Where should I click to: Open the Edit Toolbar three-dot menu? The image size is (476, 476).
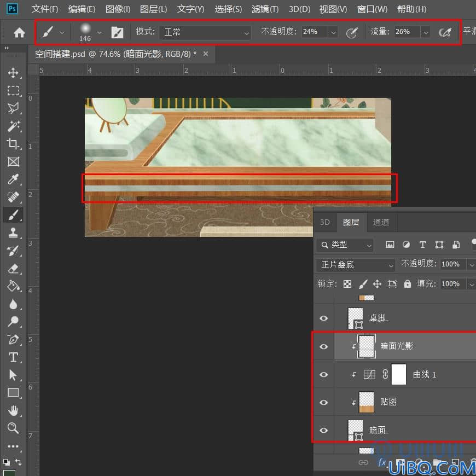[x=13, y=446]
